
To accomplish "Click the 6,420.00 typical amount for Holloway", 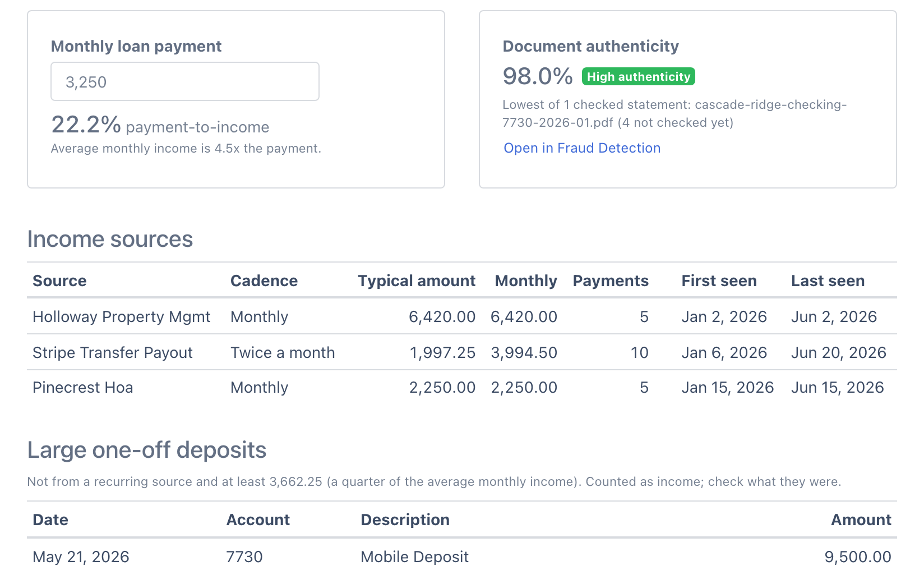I will tap(442, 316).
